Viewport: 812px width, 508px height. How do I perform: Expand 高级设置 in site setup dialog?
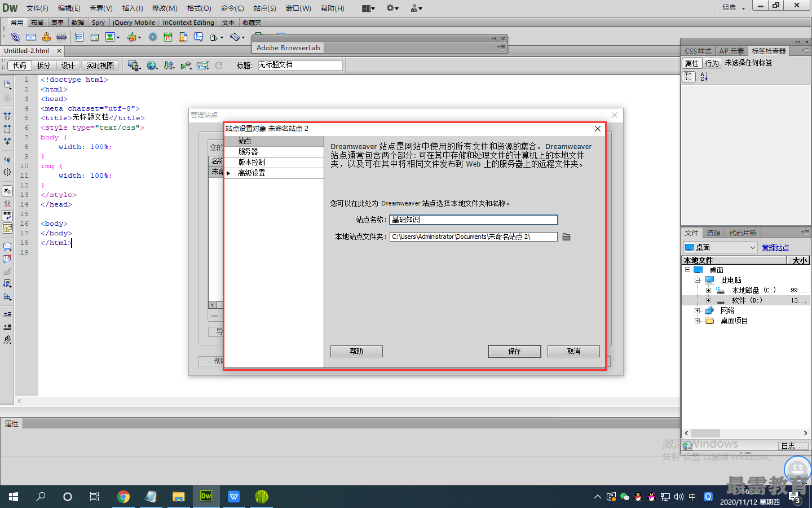pyautogui.click(x=228, y=173)
